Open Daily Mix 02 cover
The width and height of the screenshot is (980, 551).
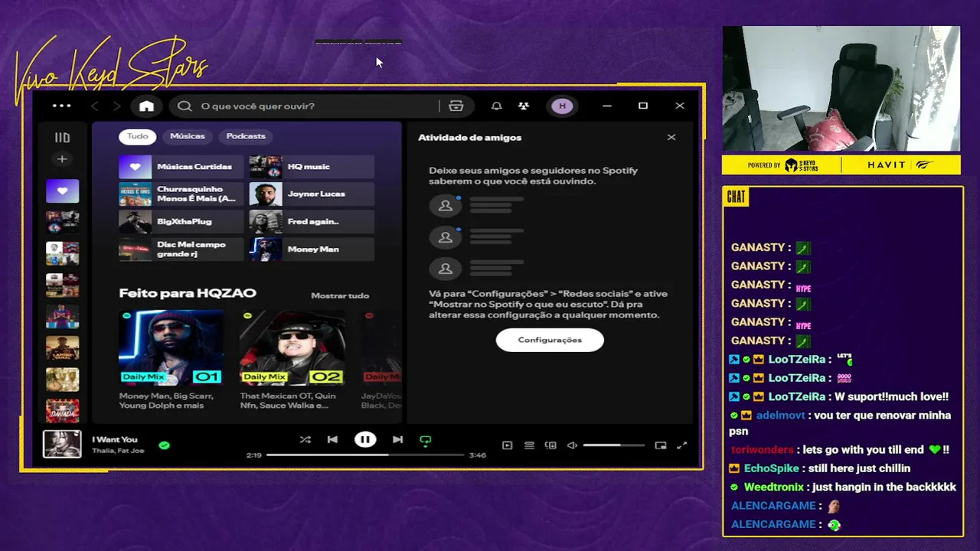click(292, 347)
